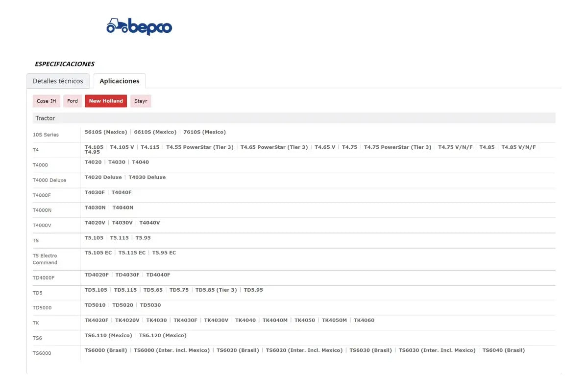Click the TD5.95 model
The width and height of the screenshot is (588, 392).
[254, 291]
